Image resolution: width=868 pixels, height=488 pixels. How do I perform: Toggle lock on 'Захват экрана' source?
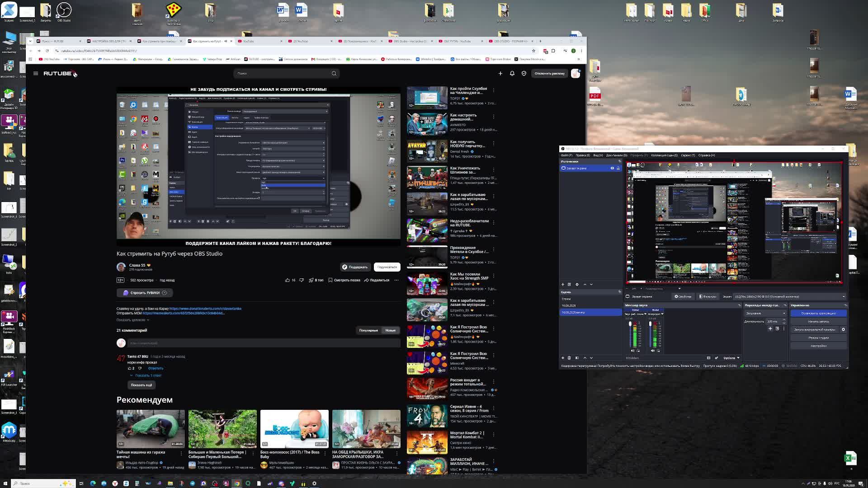point(618,168)
